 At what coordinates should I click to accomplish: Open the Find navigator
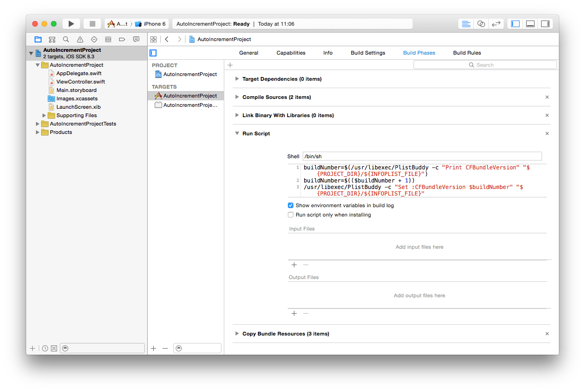[66, 39]
